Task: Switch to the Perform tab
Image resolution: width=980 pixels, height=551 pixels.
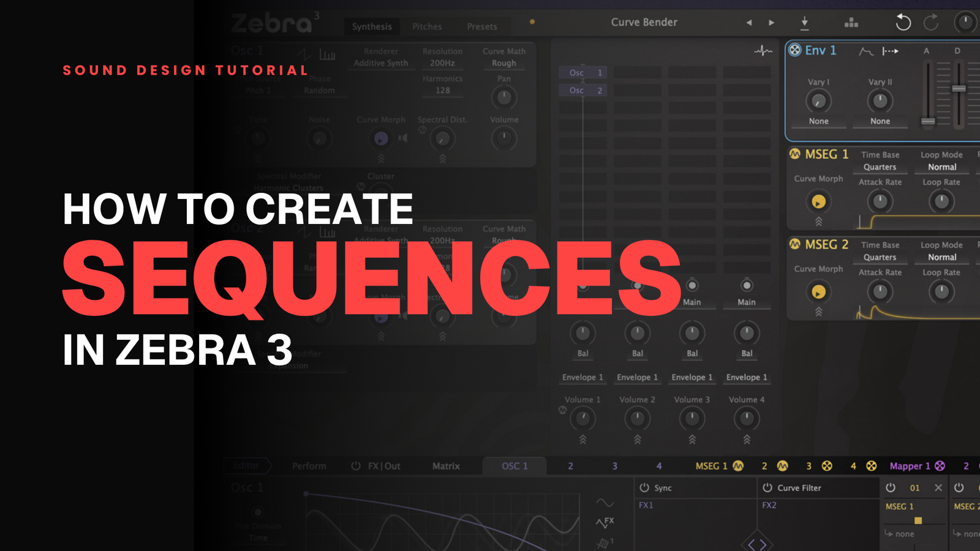Action: (309, 466)
